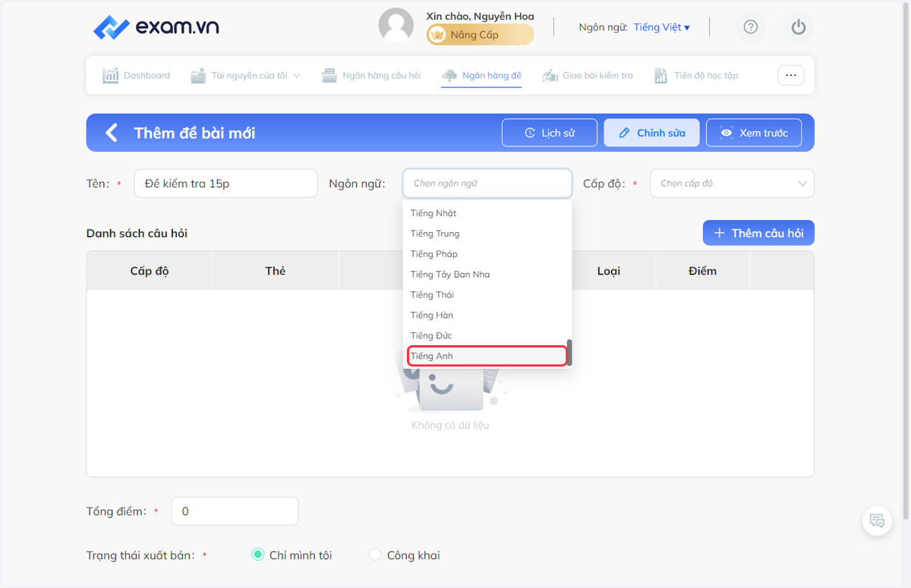
Task: Open the Chọn cấp độ dropdown
Action: [732, 184]
